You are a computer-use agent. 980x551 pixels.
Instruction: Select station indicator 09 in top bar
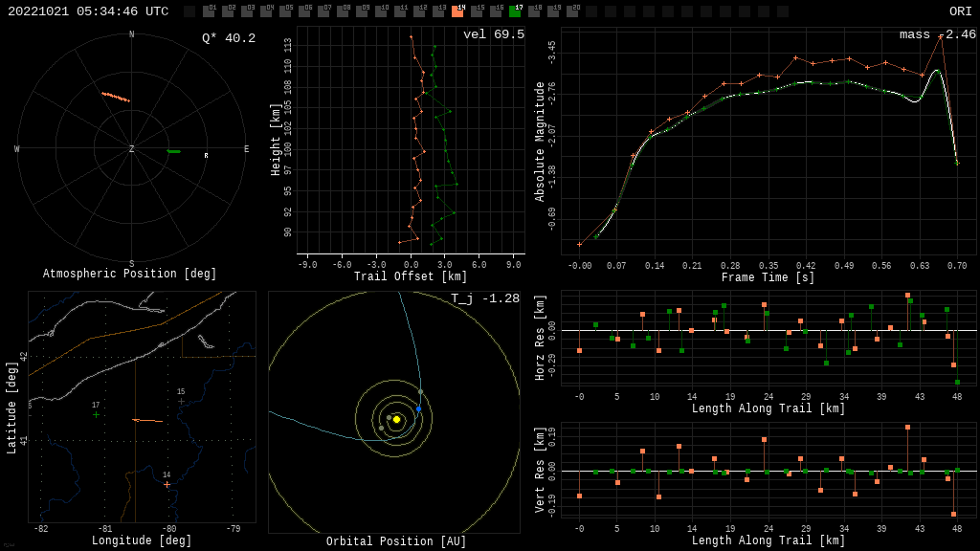(362, 11)
